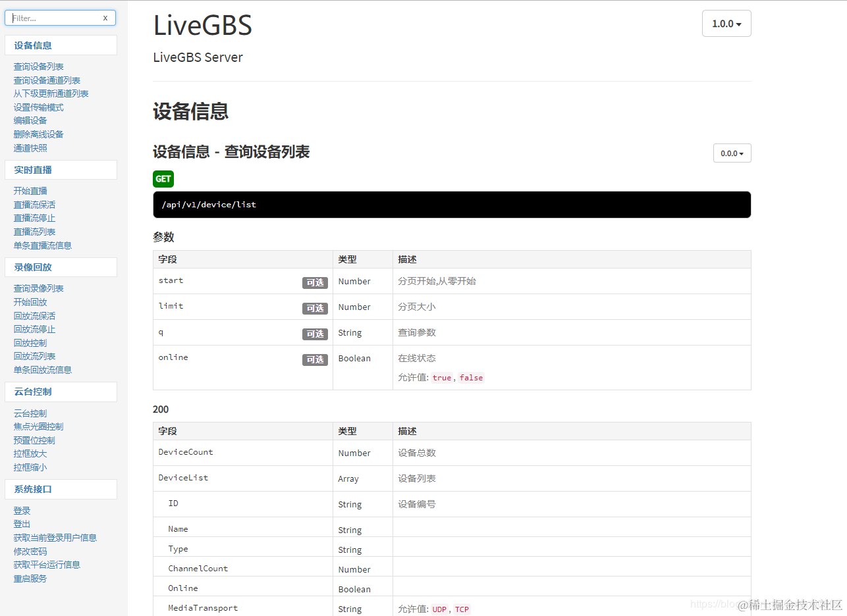
Task: Go to the 直播流保活 entry
Action: point(34,205)
